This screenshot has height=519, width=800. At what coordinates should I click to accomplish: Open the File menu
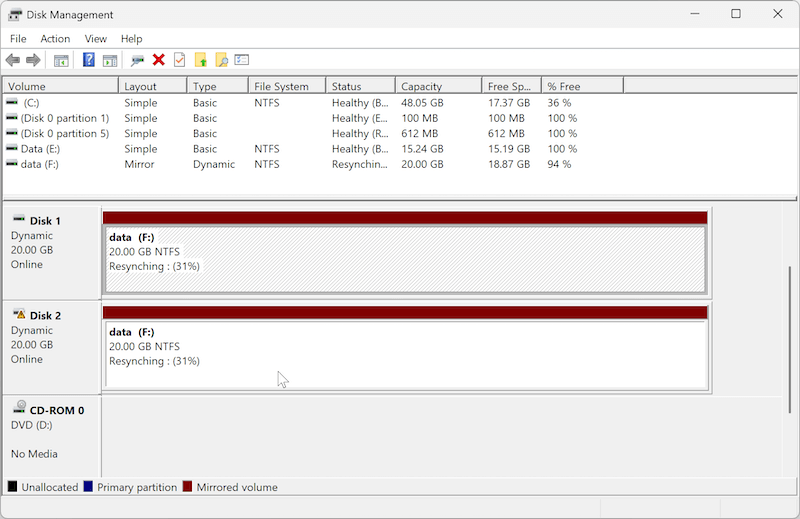click(18, 39)
